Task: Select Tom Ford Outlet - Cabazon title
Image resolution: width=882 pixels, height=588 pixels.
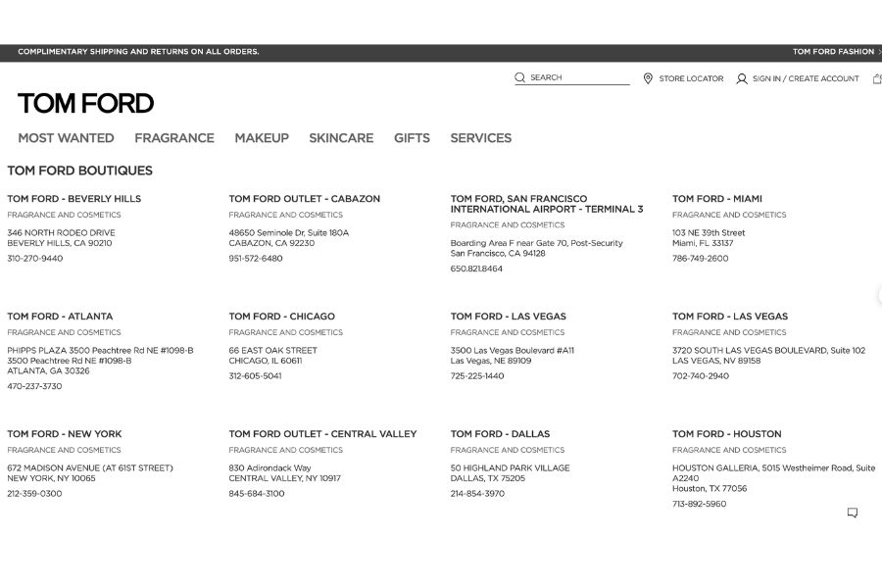Action: pos(305,199)
